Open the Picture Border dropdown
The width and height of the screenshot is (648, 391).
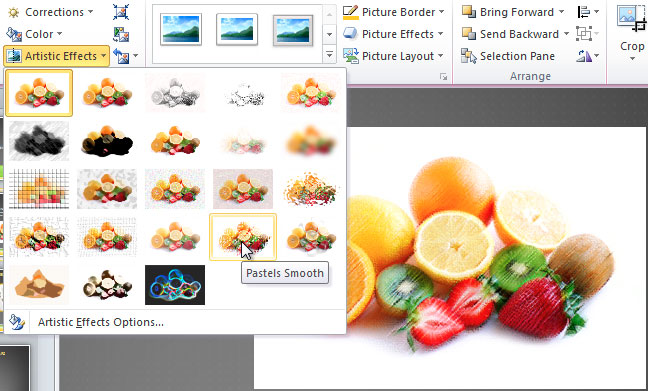[x=394, y=12]
